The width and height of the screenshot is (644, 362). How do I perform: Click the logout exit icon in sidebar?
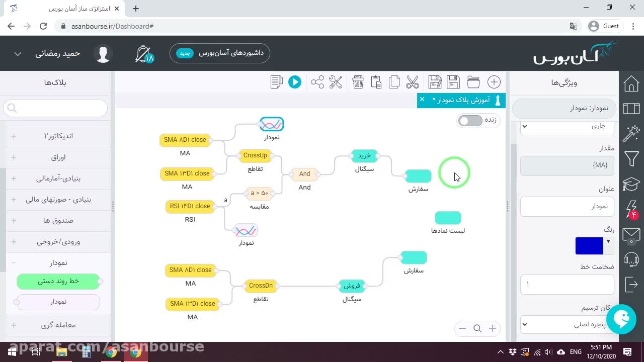pyautogui.click(x=631, y=284)
